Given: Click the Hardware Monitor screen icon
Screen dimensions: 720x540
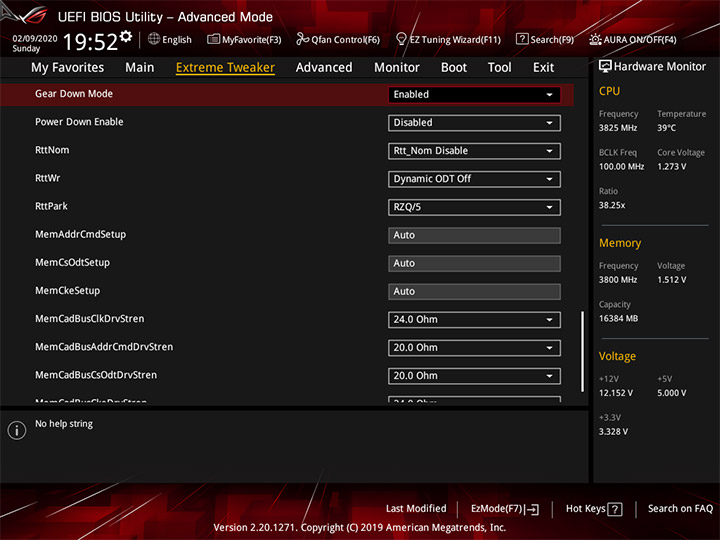Looking at the screenshot, I should tap(605, 67).
